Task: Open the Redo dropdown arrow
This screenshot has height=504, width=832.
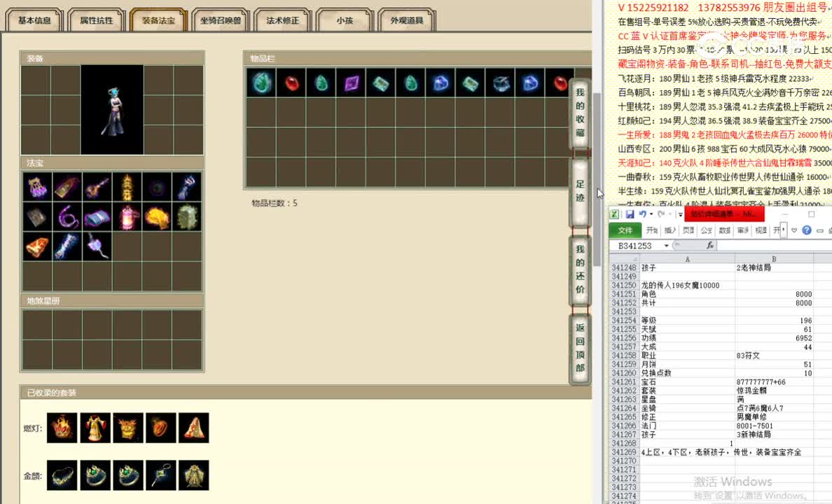Action: coord(669,214)
